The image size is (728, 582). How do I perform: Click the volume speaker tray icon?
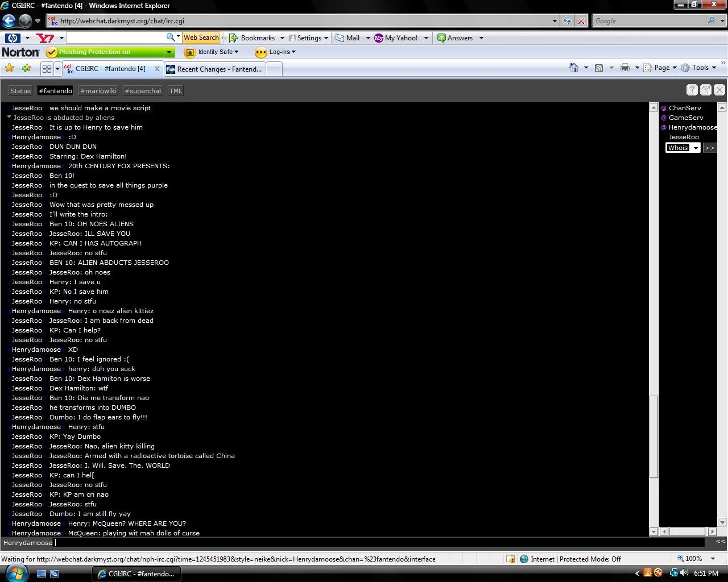684,573
